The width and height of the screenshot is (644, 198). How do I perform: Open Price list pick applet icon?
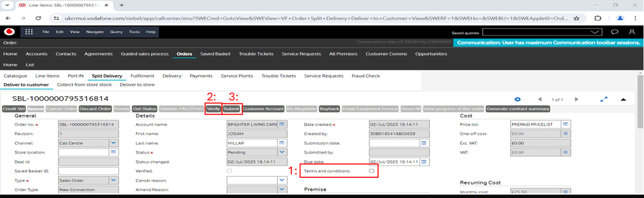pos(566,125)
